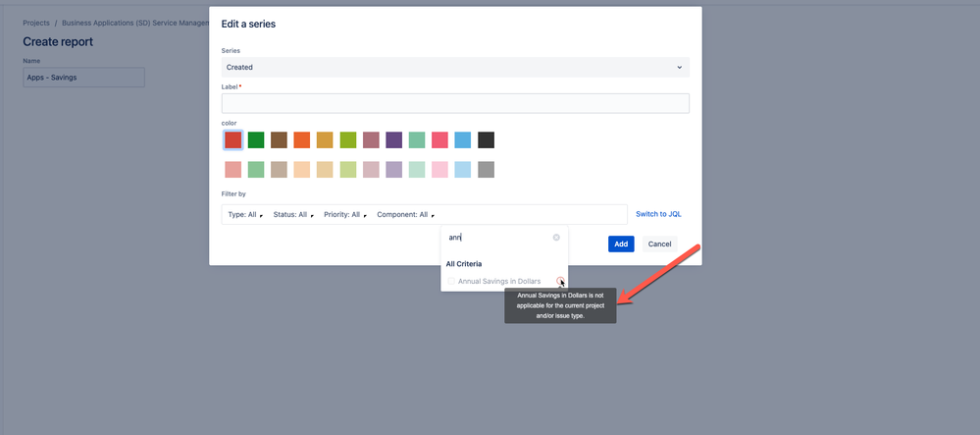Select the mustard yellow color swatch

(325, 140)
